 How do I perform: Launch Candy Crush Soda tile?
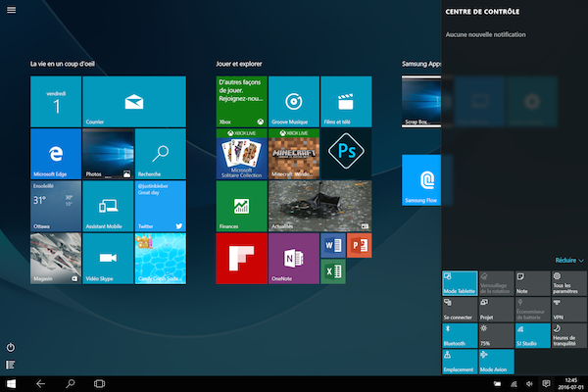pyautogui.click(x=161, y=259)
